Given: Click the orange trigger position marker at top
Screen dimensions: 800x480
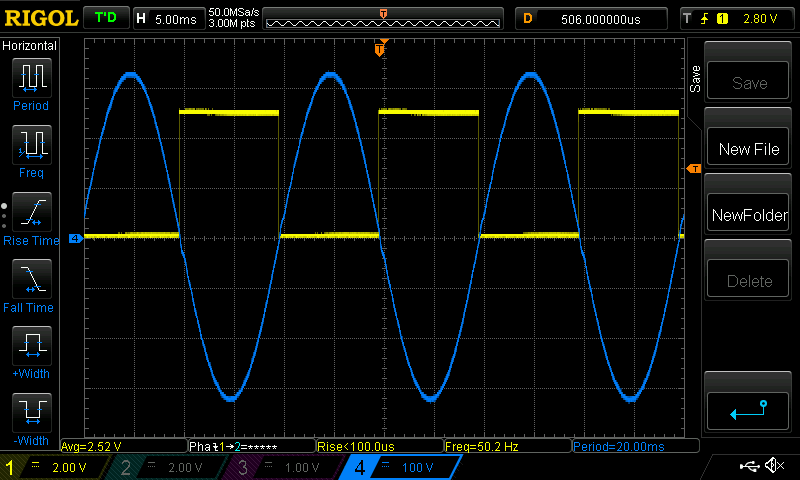Looking at the screenshot, I should 380,48.
